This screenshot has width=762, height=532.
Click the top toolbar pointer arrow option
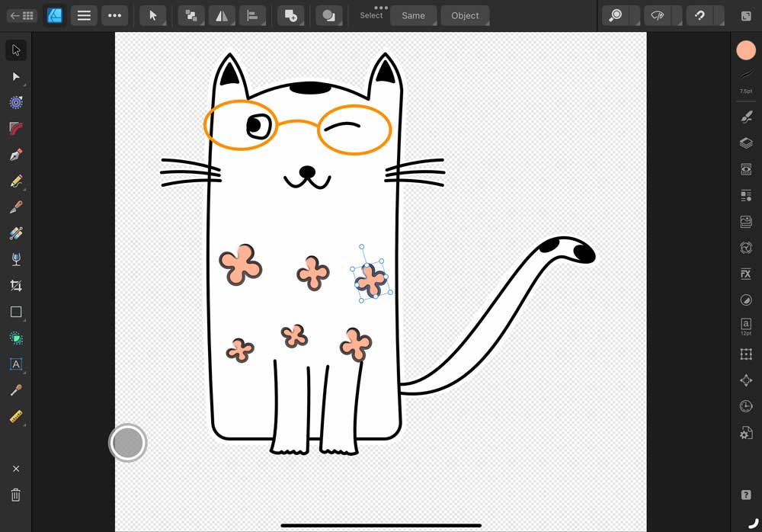[153, 15]
